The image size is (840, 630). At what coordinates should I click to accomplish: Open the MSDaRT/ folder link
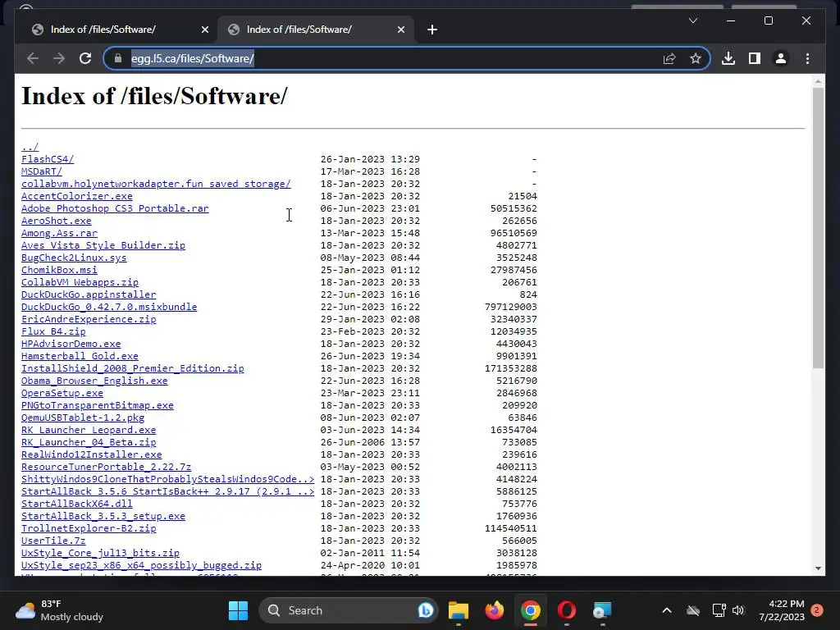[x=42, y=171]
